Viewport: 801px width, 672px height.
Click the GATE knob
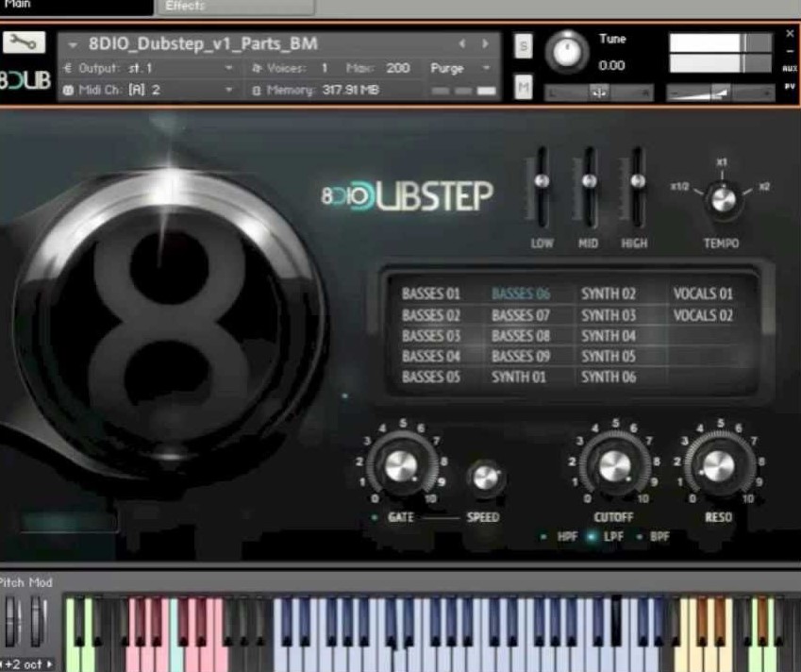click(x=401, y=466)
